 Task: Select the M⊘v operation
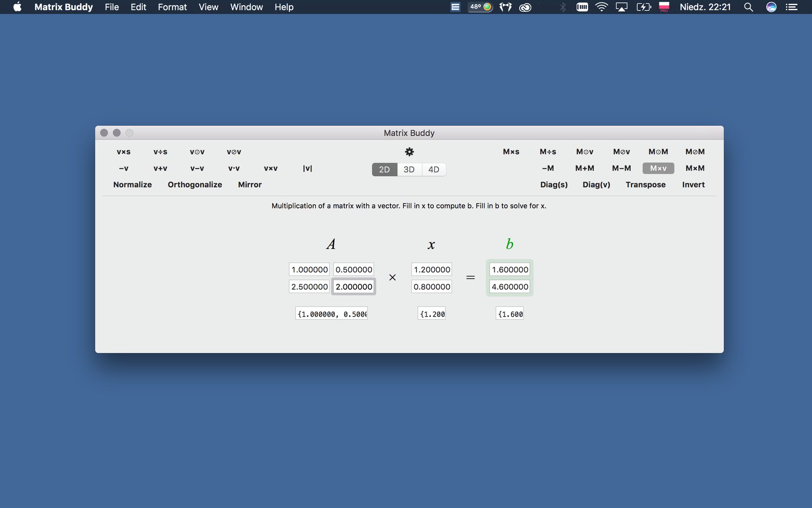click(x=622, y=152)
